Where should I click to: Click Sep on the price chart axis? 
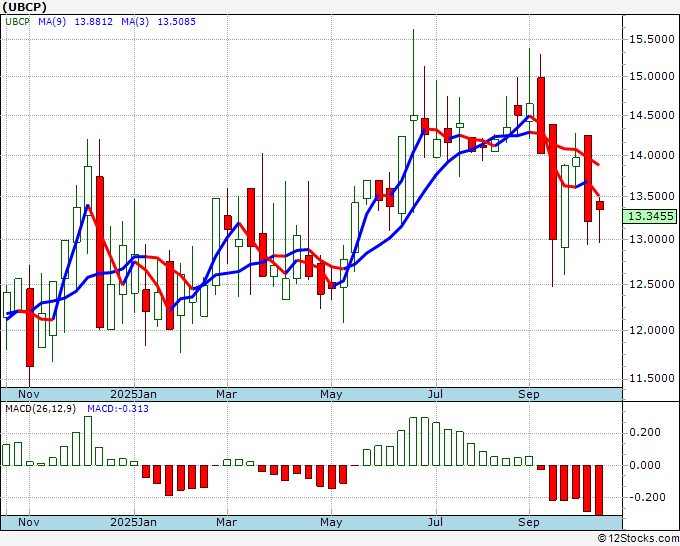click(529, 394)
